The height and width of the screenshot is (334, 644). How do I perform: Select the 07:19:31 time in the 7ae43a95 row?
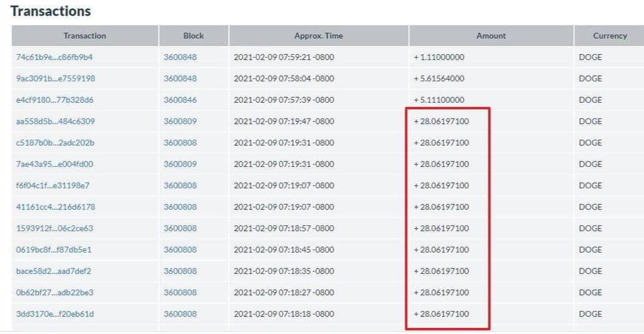point(284,164)
